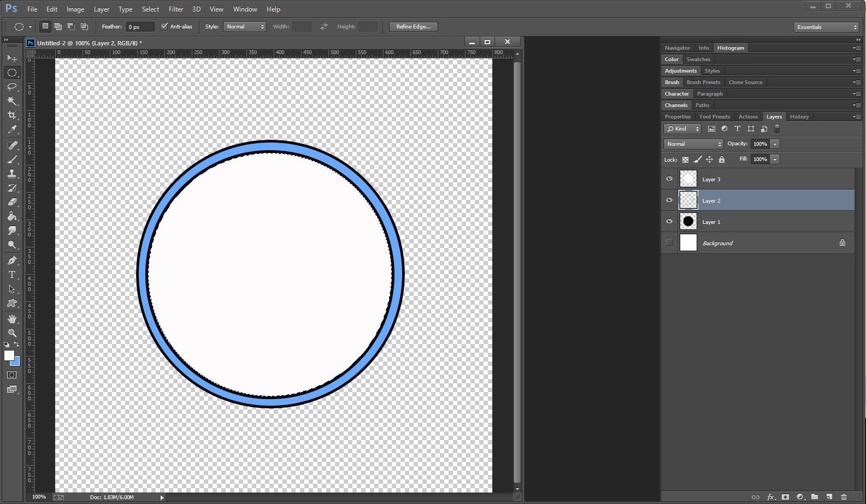The height and width of the screenshot is (504, 866).
Task: Select the Hand tool
Action: coord(12,319)
